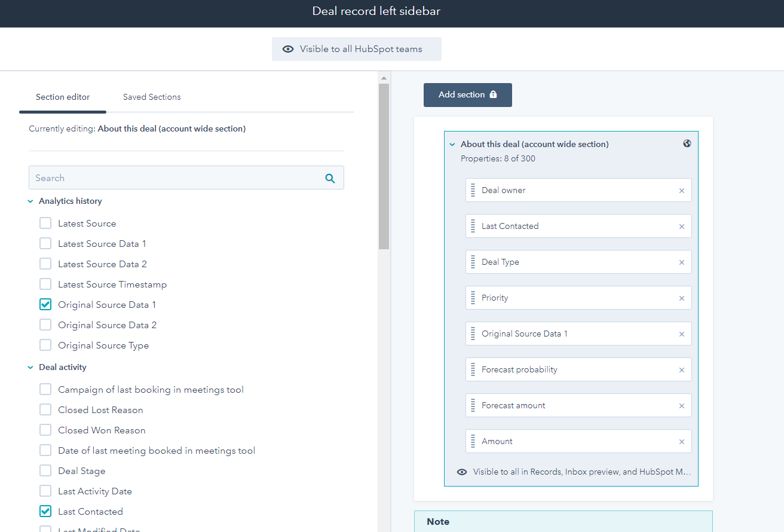The width and height of the screenshot is (784, 532).
Task: Check the Latest Source Timestamp checkbox
Action: point(45,285)
